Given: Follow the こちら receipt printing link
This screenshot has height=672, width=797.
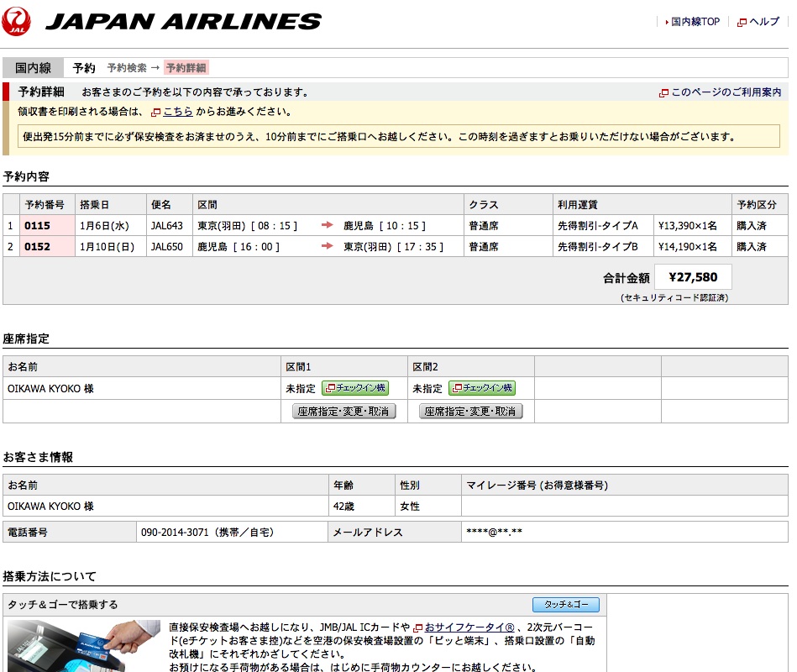Looking at the screenshot, I should (178, 112).
